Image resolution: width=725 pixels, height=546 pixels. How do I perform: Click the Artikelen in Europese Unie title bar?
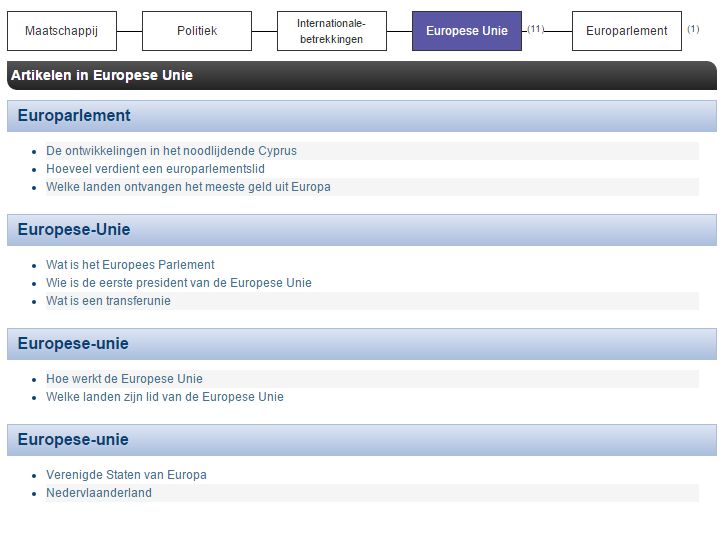click(x=361, y=75)
